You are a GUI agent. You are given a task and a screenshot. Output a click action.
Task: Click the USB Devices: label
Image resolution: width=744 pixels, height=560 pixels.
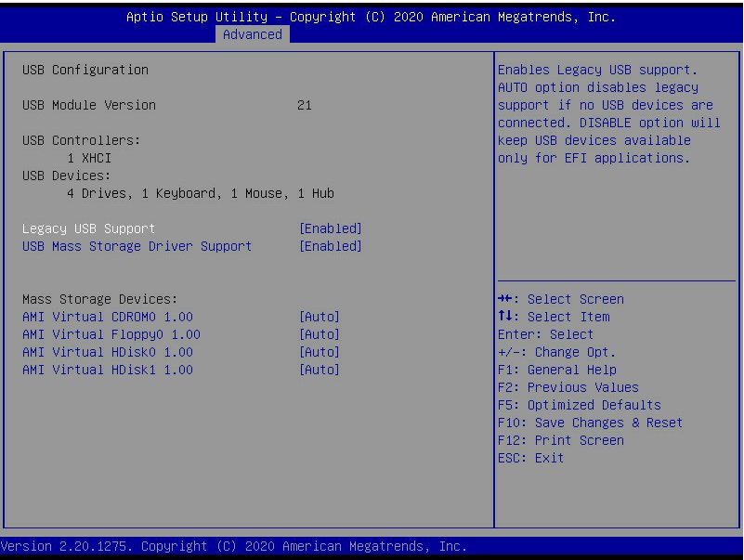coord(67,176)
